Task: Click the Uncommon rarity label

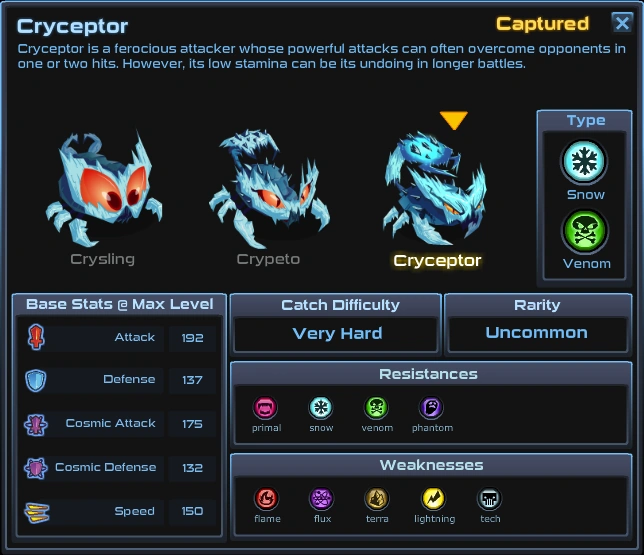Action: click(x=536, y=333)
